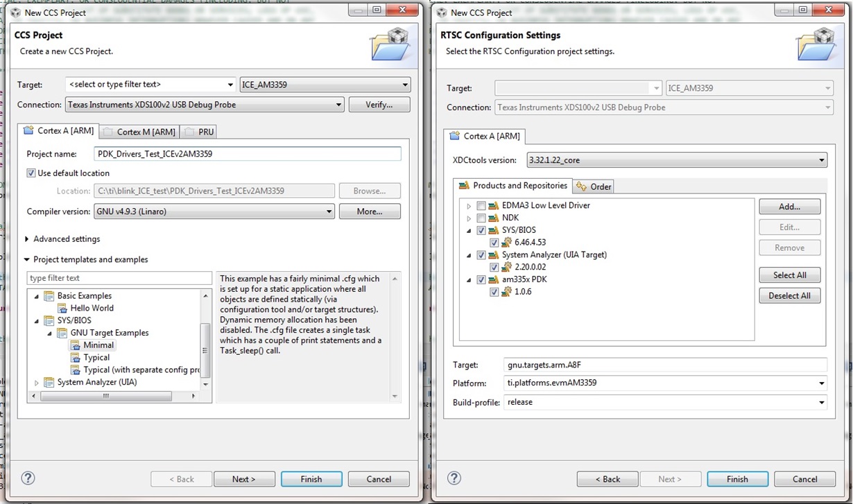Viewport: 853px width, 504px height.
Task: Click Cancel in CCS Project dialog
Action: 379,479
